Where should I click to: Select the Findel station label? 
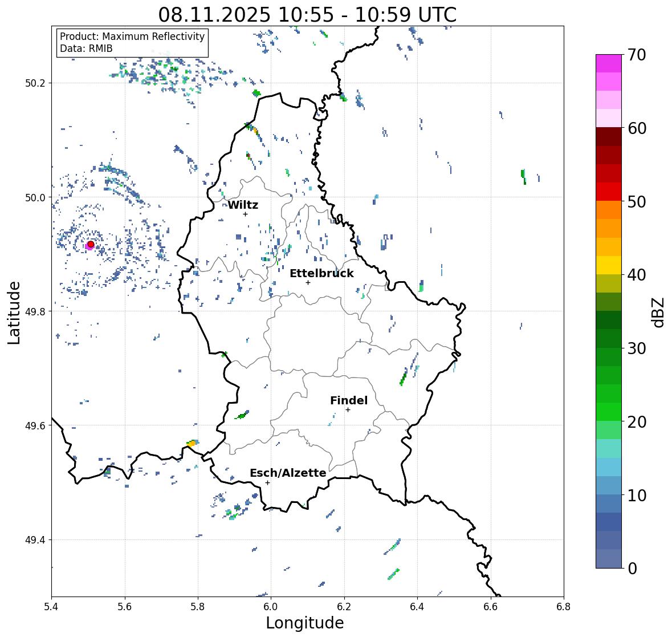point(348,400)
